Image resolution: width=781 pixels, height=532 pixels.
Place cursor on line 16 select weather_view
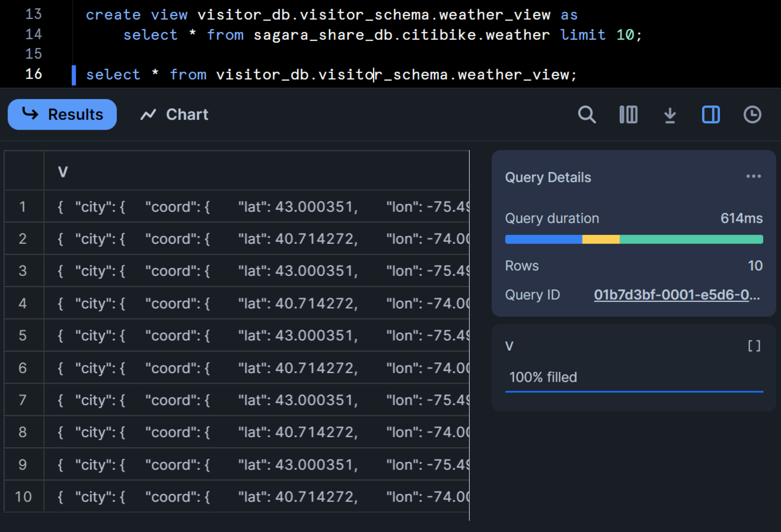[332, 74]
